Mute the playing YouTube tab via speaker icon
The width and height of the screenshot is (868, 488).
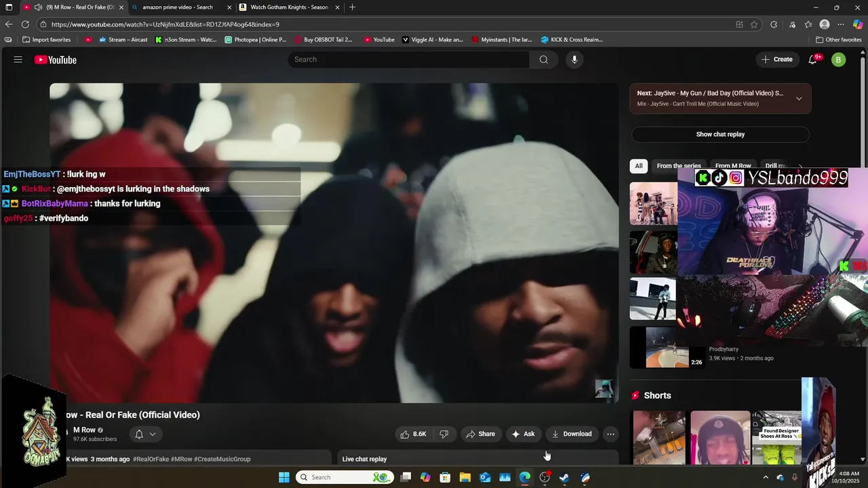point(38,7)
